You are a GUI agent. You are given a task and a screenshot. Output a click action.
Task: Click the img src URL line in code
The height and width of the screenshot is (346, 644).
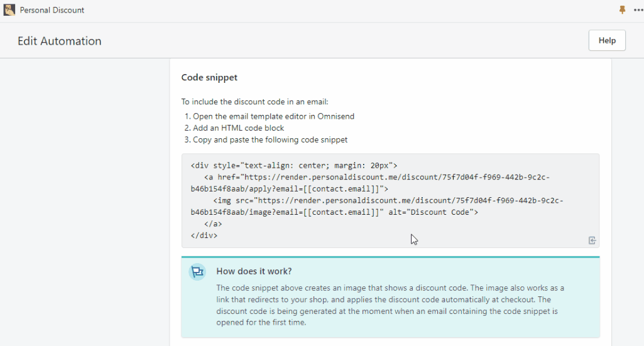click(377, 207)
